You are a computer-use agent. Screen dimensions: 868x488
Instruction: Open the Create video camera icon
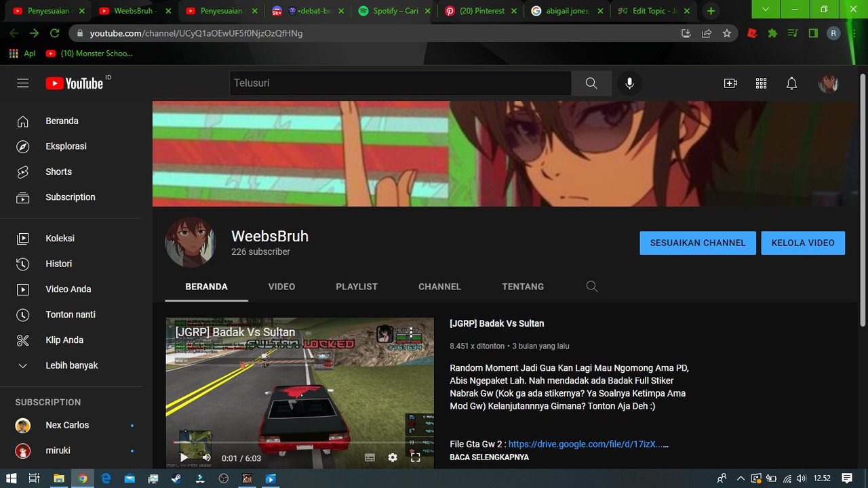(x=730, y=83)
